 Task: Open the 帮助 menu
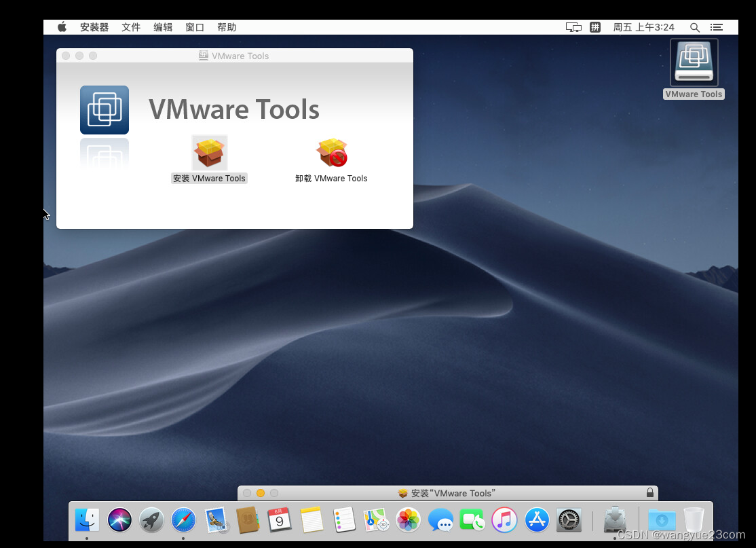(x=227, y=27)
